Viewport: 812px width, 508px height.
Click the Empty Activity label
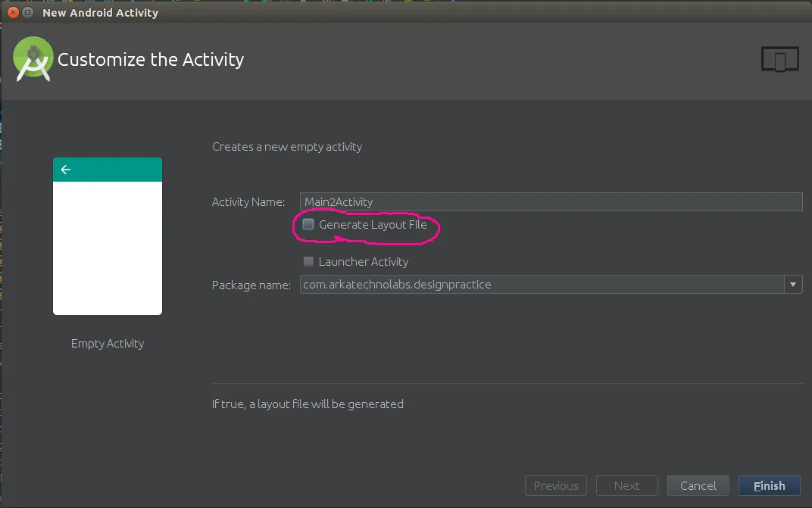(x=108, y=344)
